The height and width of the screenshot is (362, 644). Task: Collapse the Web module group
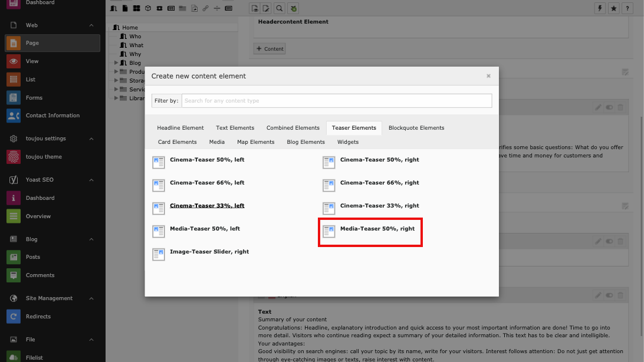[91, 25]
